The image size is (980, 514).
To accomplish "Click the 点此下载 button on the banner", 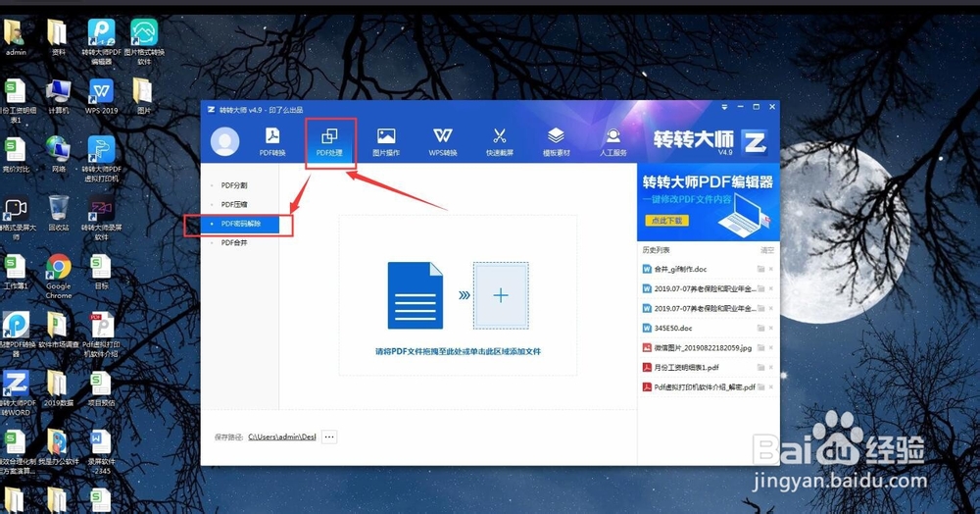I will click(x=666, y=221).
